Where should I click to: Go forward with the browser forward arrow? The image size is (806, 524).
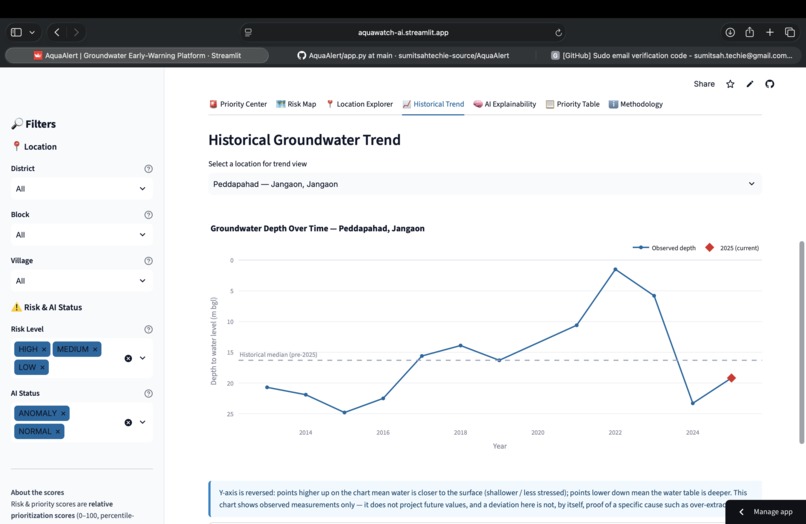[x=76, y=32]
